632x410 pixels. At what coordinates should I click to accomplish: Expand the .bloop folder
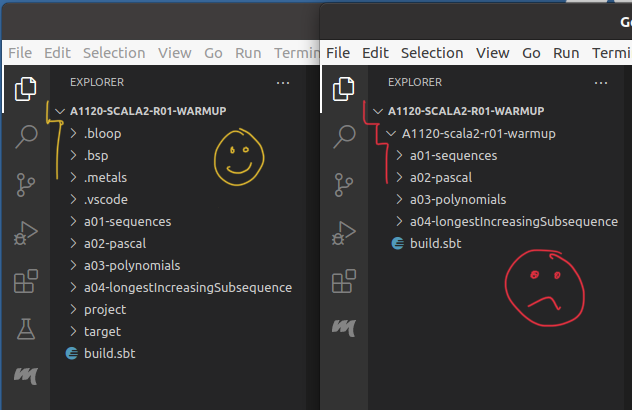(x=102, y=133)
